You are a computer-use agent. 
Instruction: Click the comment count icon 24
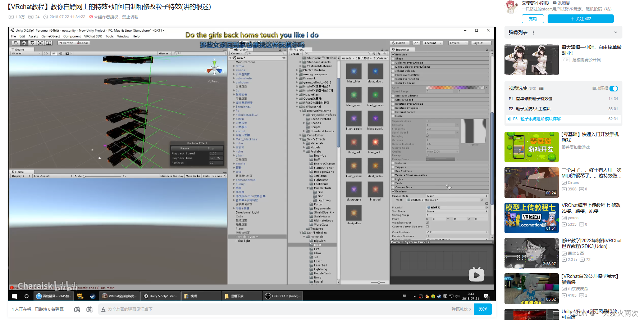[31, 17]
